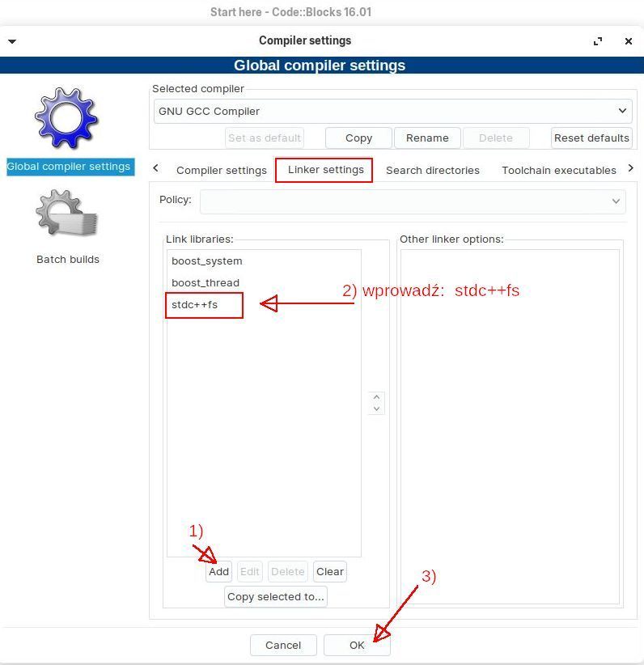Click the Copy compiler button
Viewport: 644px width, 665px height.
[358, 138]
